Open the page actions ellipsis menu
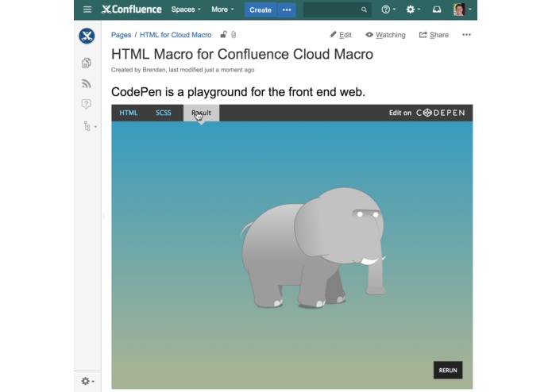 pos(466,34)
